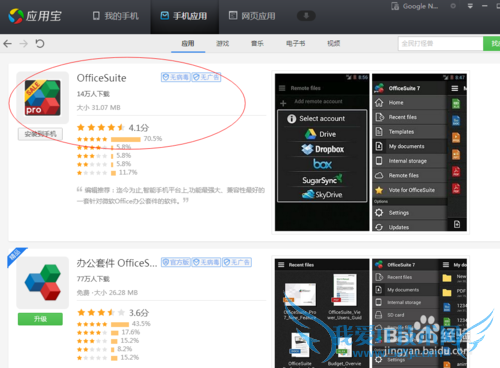Click 安装到手机 button for OfficeSuite
This screenshot has width=500, height=368.
pos(40,134)
